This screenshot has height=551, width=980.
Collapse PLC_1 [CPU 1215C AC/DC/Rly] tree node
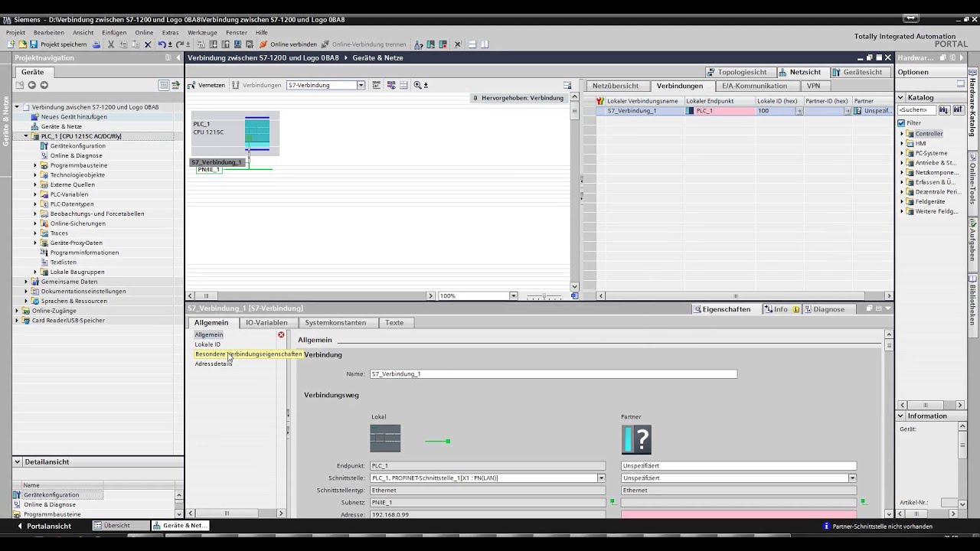pos(25,136)
